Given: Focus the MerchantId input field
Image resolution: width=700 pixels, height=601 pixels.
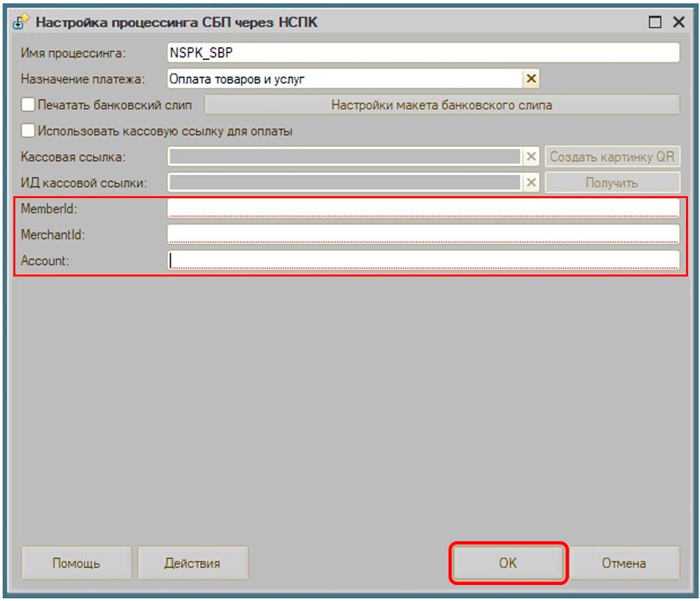Looking at the screenshot, I should point(423,234).
